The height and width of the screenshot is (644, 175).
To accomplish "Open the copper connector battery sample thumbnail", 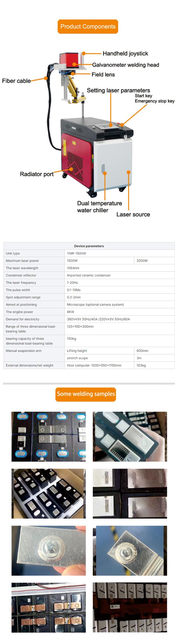I will [48, 607].
